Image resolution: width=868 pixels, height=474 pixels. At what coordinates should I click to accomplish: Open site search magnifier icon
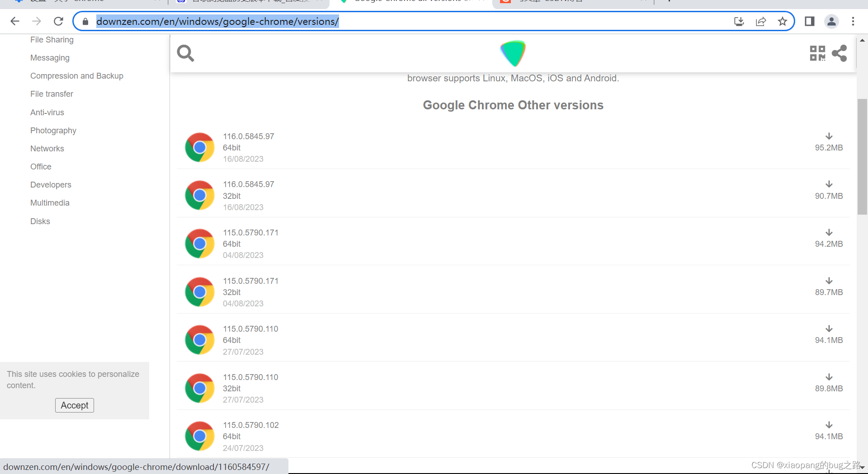[x=185, y=53]
